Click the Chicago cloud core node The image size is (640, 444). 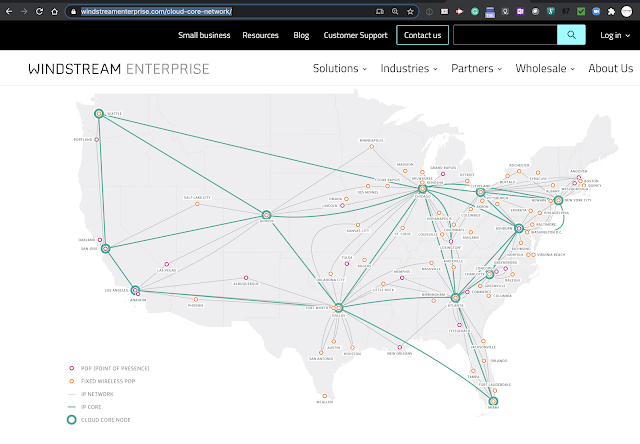tap(422, 189)
